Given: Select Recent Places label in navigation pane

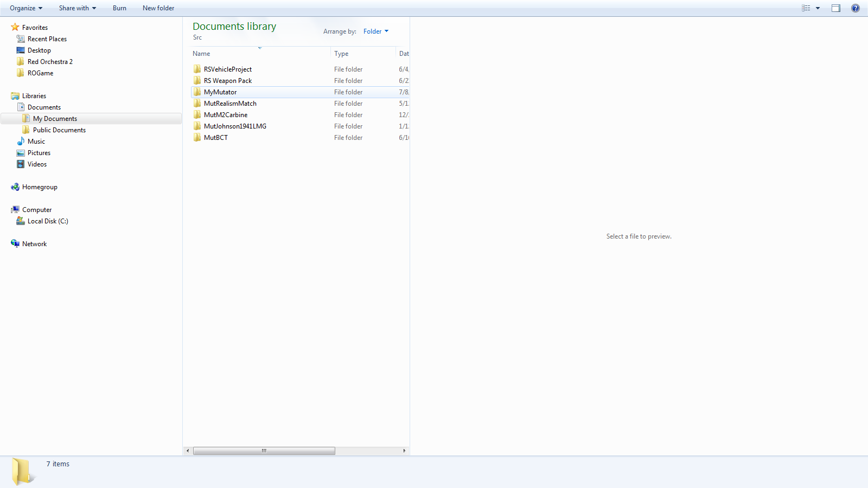Looking at the screenshot, I should pos(47,39).
